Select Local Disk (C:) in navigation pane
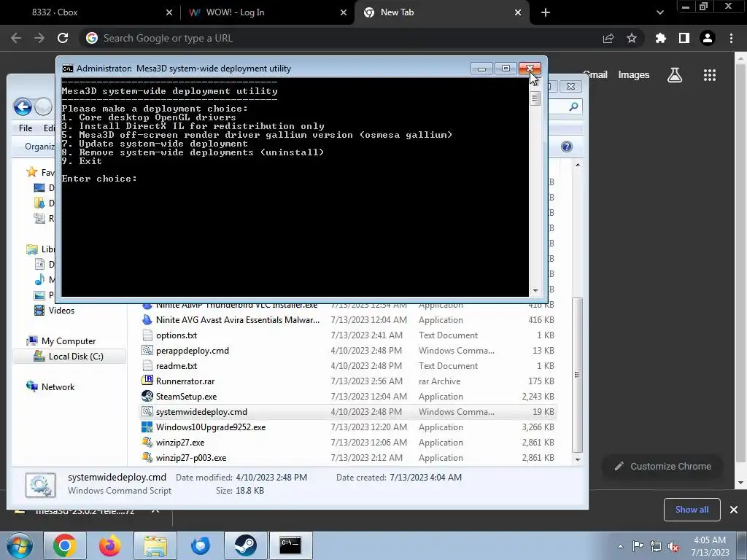Viewport: 747px width, 560px height. (x=69, y=356)
